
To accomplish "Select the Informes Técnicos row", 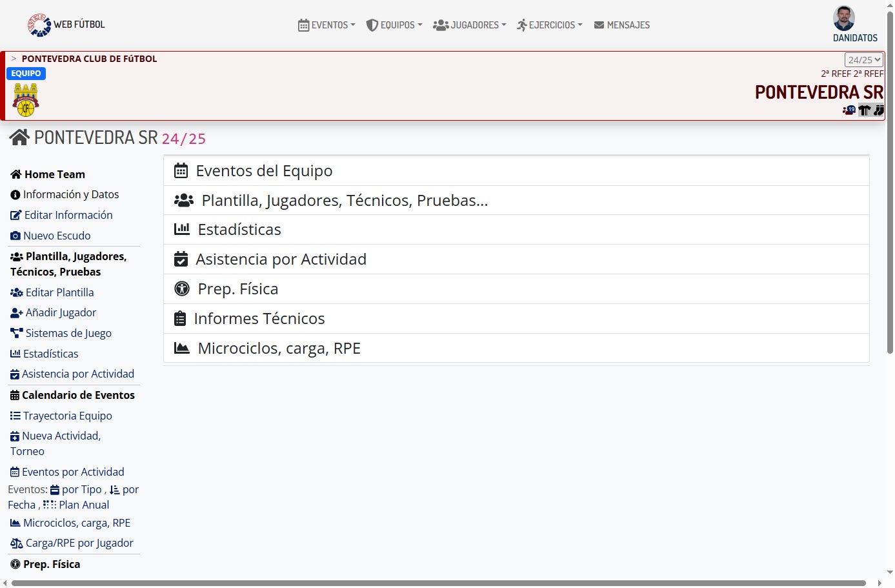I will (x=259, y=318).
